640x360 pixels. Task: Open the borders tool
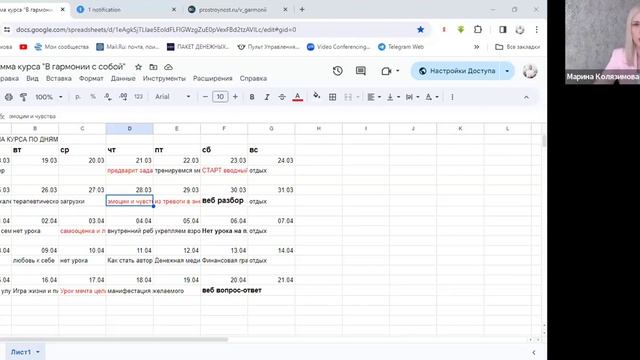coord(333,97)
